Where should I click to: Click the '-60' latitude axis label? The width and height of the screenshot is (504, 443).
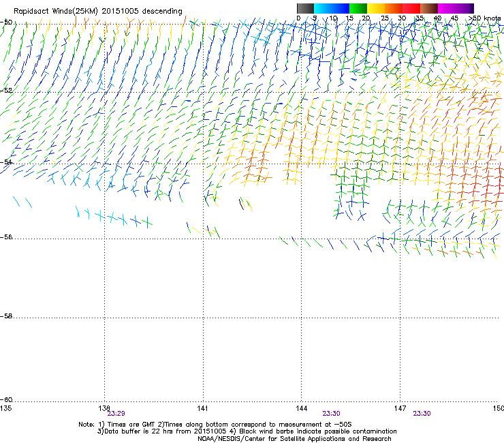point(6,399)
